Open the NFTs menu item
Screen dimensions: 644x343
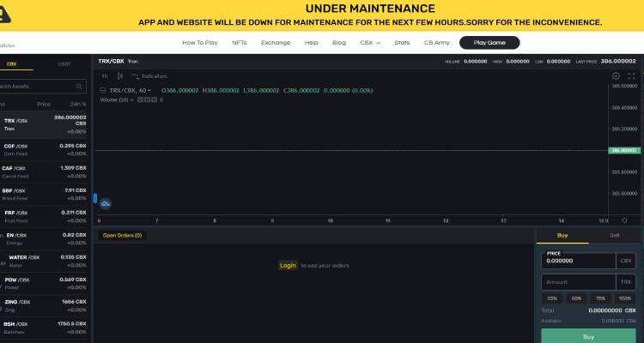(240, 43)
